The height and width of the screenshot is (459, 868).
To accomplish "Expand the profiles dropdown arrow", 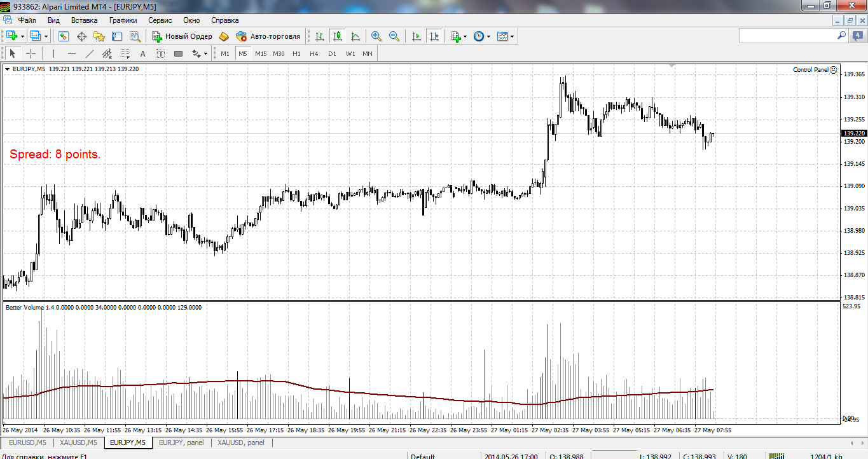I will 46,36.
